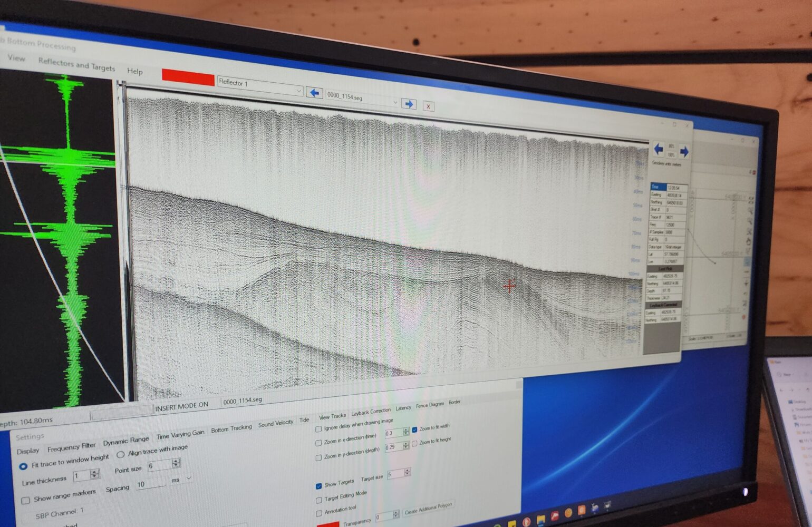812x527 pixels.
Task: Open the Reflector 1 dropdown
Action: tap(298, 91)
